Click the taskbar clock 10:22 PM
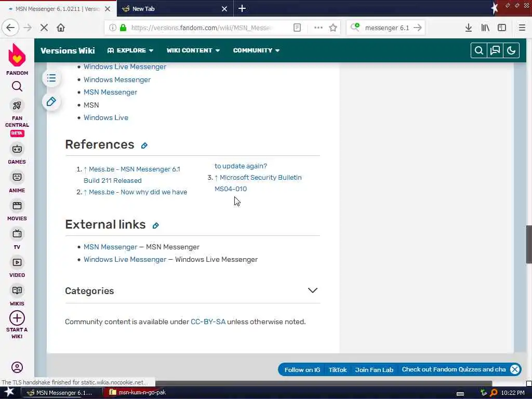The width and height of the screenshot is (532, 399). point(513,393)
